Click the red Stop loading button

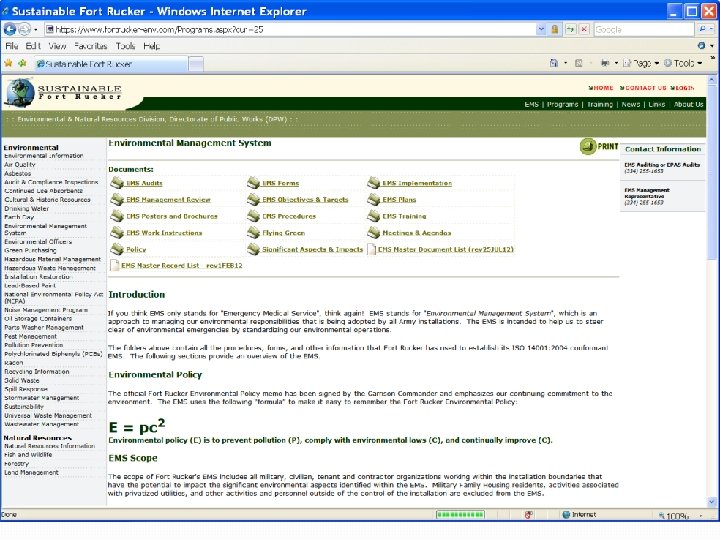(584, 29)
